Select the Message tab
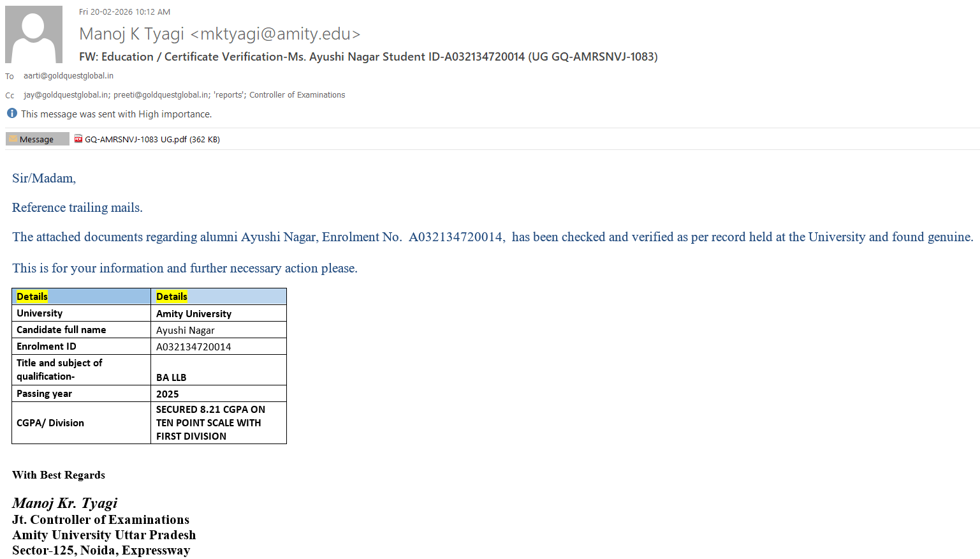The image size is (980, 559). (x=37, y=139)
